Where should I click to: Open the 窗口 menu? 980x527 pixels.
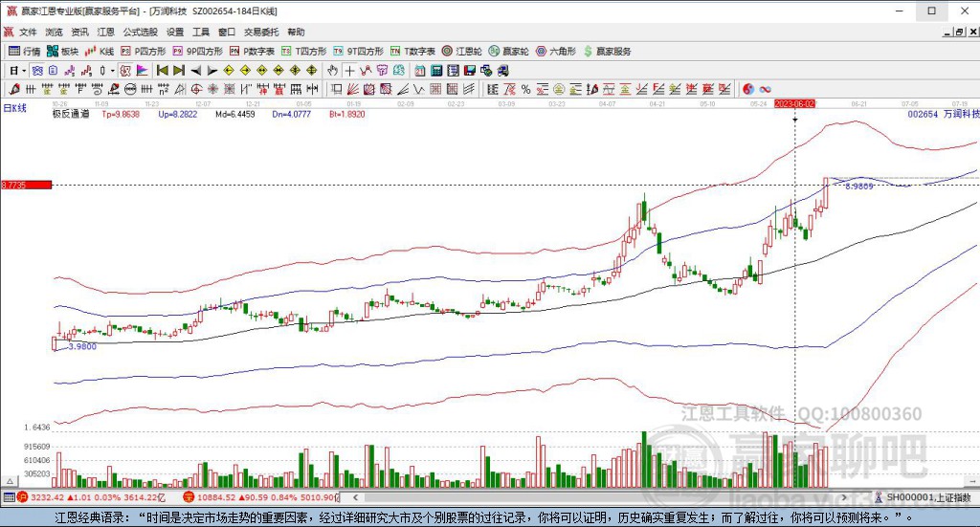226,32
